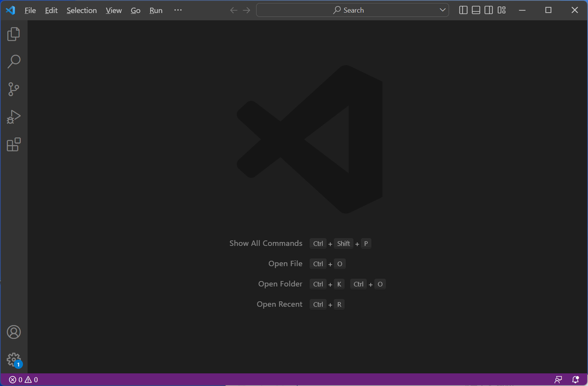Show errors and warnings count in status bar
Image resolution: width=588 pixels, height=386 pixels.
coord(23,380)
